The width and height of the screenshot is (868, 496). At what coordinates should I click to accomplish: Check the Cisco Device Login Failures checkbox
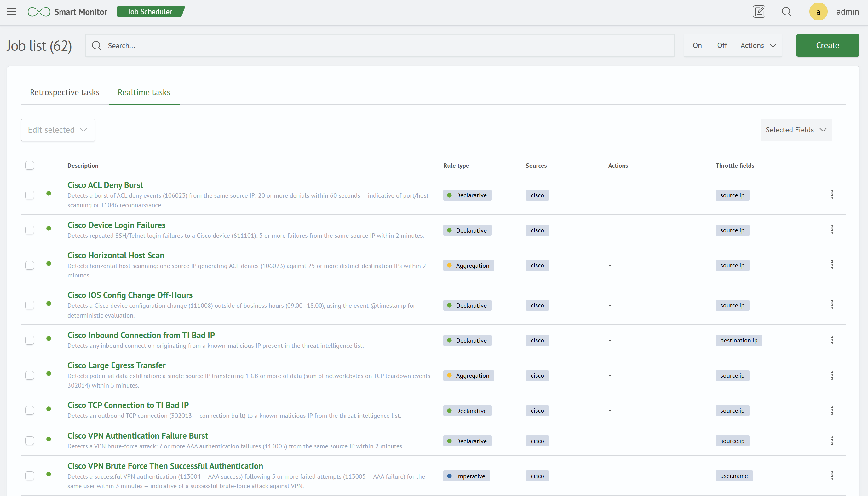coord(30,230)
